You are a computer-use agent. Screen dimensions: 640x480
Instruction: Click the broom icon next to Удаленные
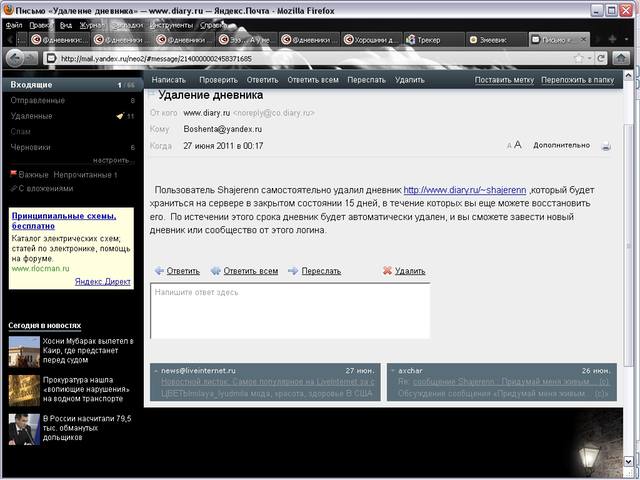point(120,116)
